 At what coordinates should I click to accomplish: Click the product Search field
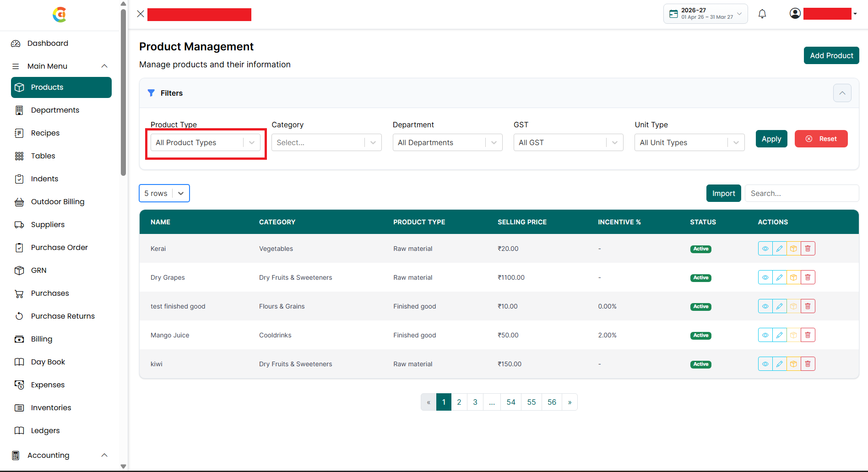(802, 193)
